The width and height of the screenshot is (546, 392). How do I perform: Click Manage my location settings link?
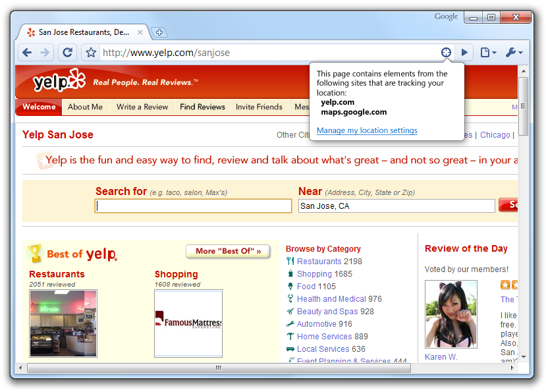tap(367, 130)
